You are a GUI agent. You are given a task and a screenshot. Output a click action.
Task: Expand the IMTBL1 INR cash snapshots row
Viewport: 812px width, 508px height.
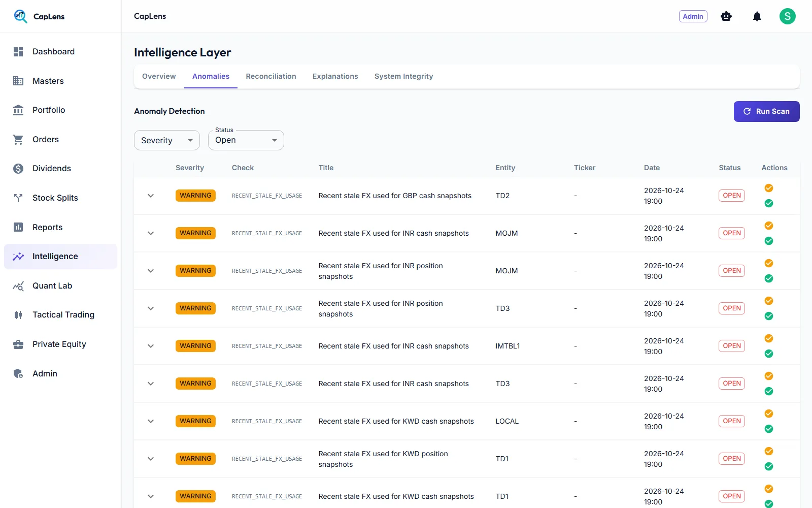click(151, 346)
